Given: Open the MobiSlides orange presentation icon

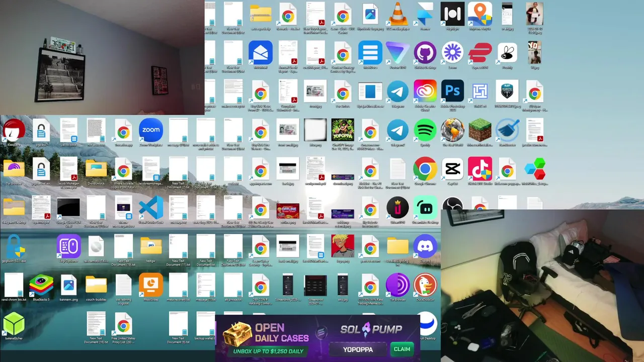Looking at the screenshot, I should point(151,285).
